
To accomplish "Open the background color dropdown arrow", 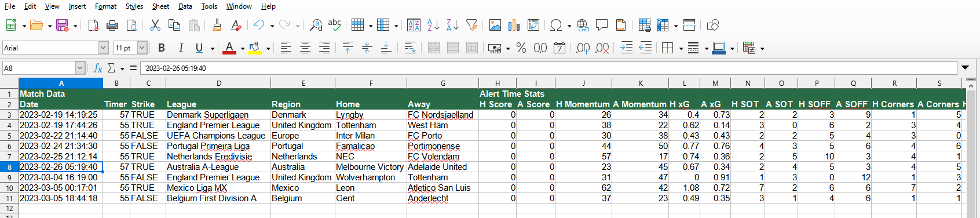I will [x=268, y=48].
